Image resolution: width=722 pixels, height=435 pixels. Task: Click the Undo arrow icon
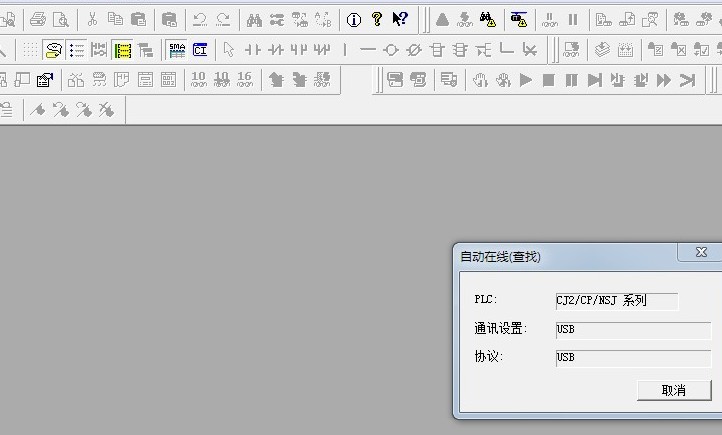tap(199, 19)
